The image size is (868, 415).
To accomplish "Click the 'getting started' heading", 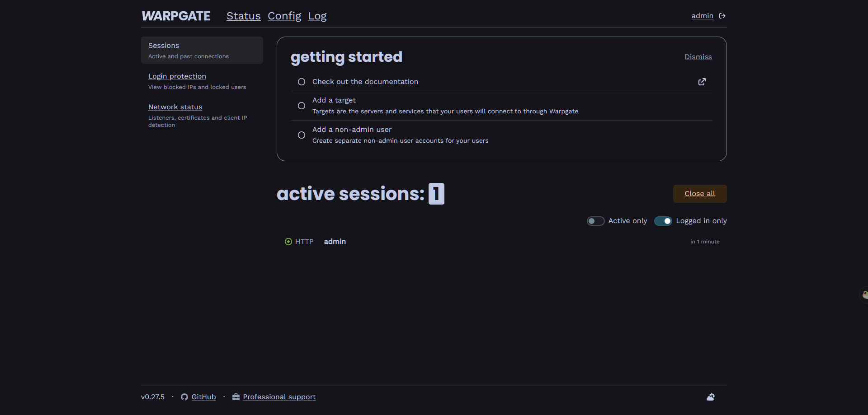I will click(x=346, y=57).
